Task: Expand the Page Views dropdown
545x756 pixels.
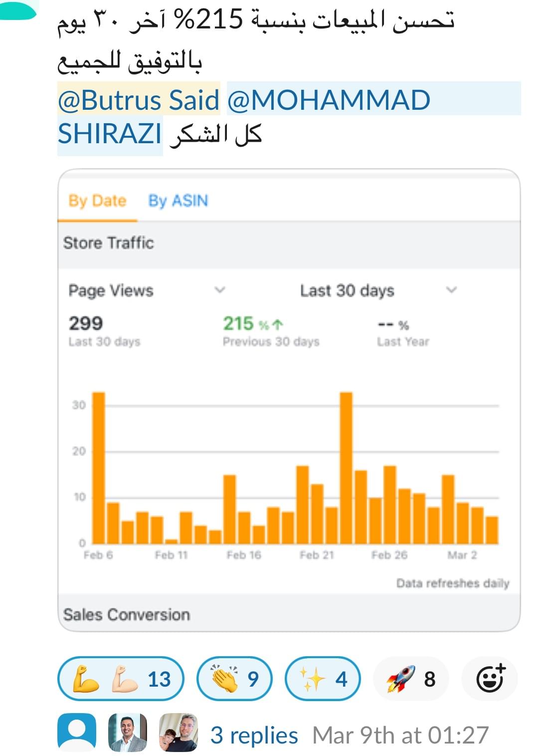Action: pos(147,290)
